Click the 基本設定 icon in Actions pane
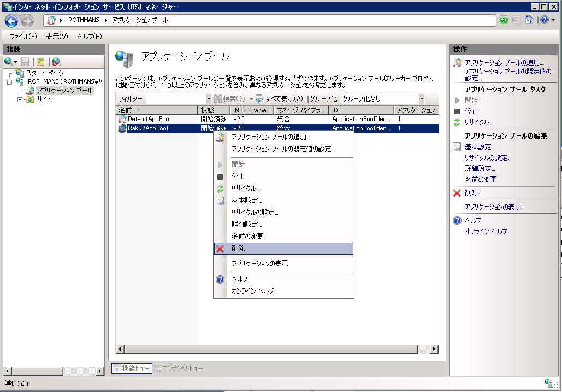Screen dimensions: 562x392 pos(457,147)
